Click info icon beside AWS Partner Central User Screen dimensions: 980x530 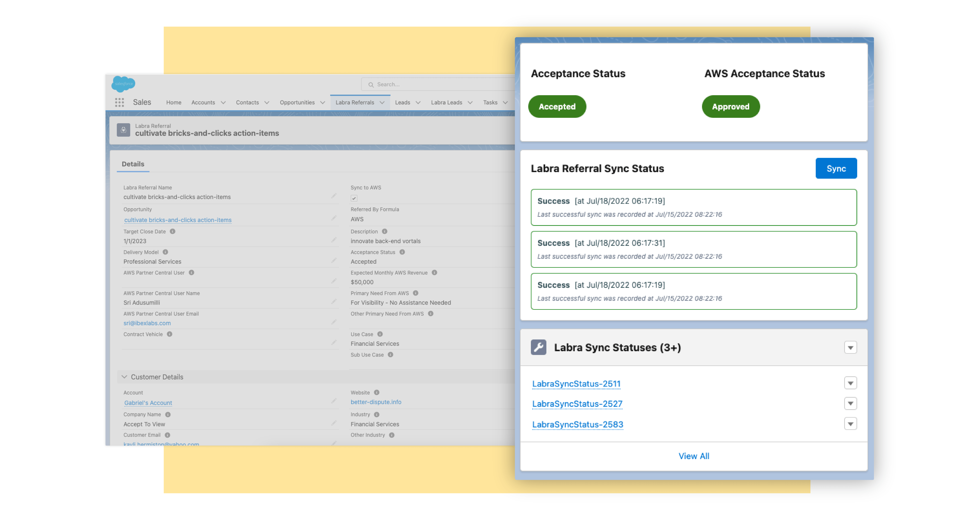(x=191, y=272)
